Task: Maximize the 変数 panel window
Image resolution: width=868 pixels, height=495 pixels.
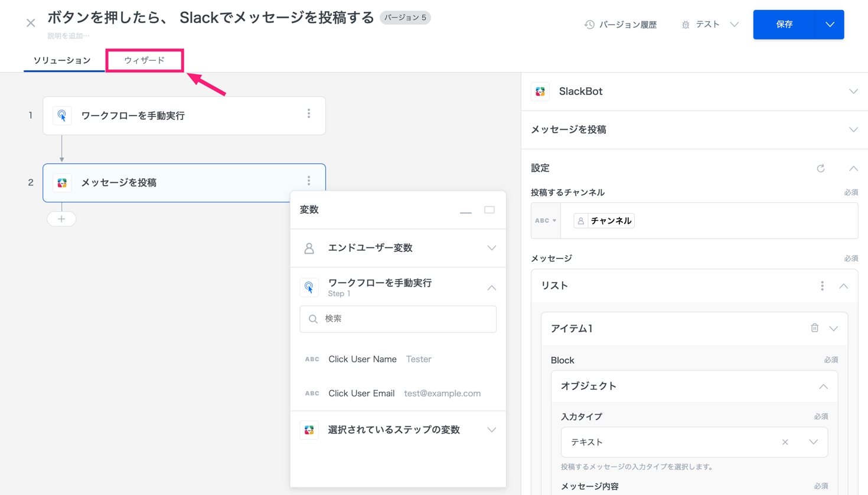Action: pyautogui.click(x=490, y=210)
